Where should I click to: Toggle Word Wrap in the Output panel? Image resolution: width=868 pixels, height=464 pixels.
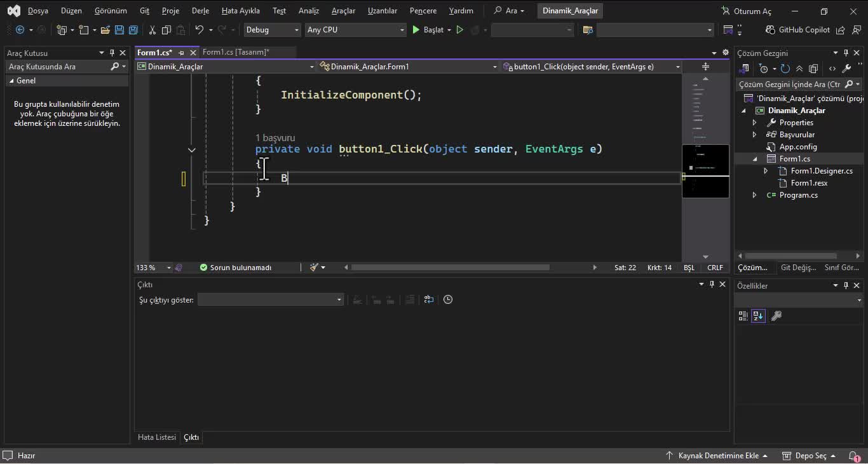pos(429,299)
